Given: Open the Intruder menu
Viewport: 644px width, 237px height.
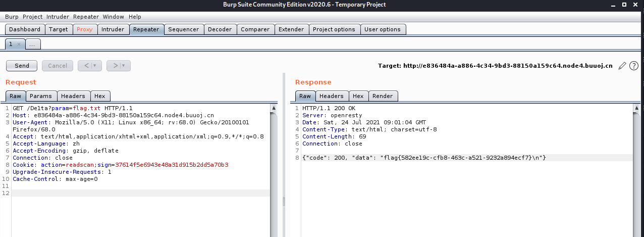Looking at the screenshot, I should [58, 17].
